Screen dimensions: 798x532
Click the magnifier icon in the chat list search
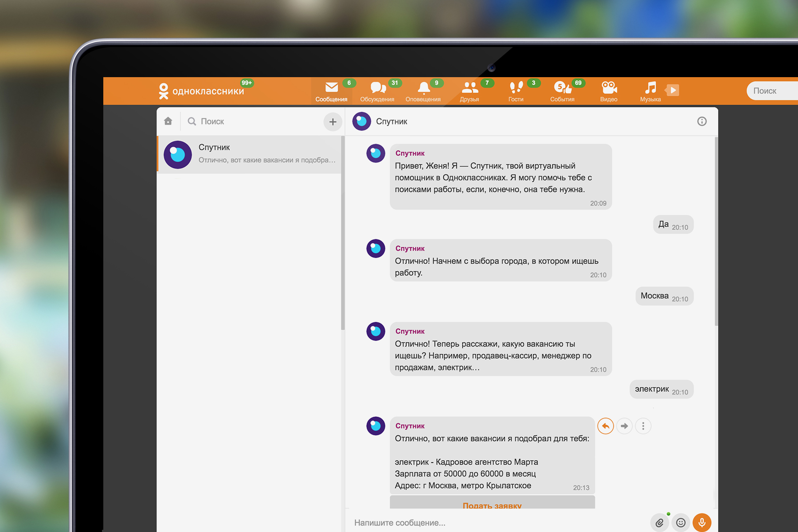coord(192,121)
